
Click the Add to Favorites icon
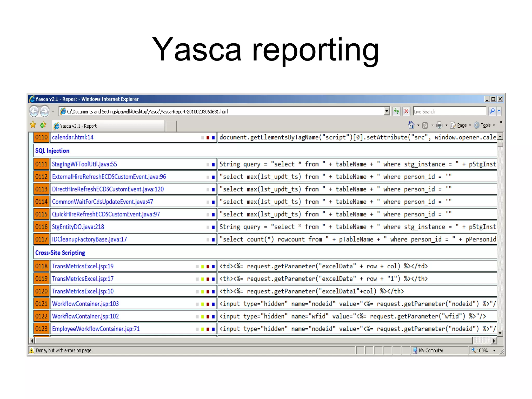coord(43,125)
